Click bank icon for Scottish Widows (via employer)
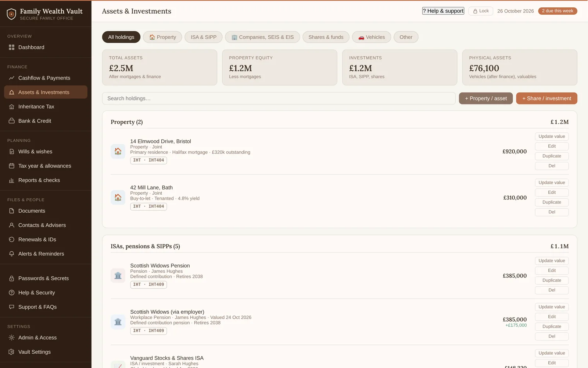The height and width of the screenshot is (368, 588). (118, 322)
